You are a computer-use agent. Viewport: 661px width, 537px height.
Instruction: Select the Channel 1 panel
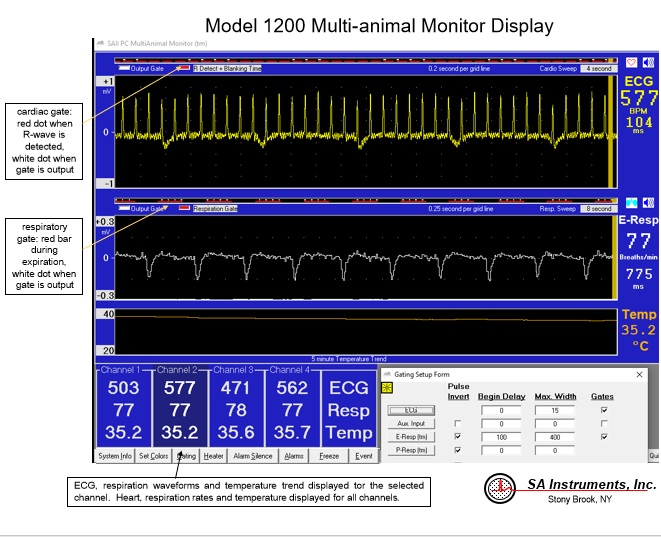(x=124, y=408)
